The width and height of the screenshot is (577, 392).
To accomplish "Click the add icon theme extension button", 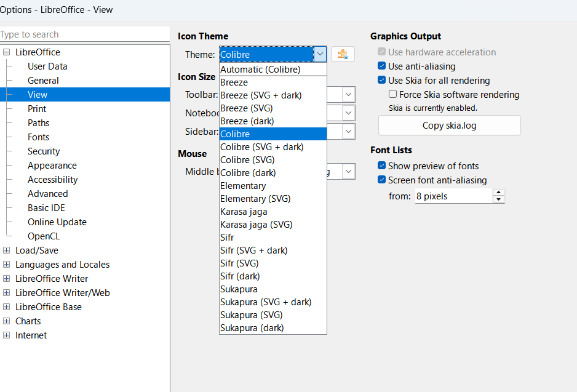I will (343, 55).
